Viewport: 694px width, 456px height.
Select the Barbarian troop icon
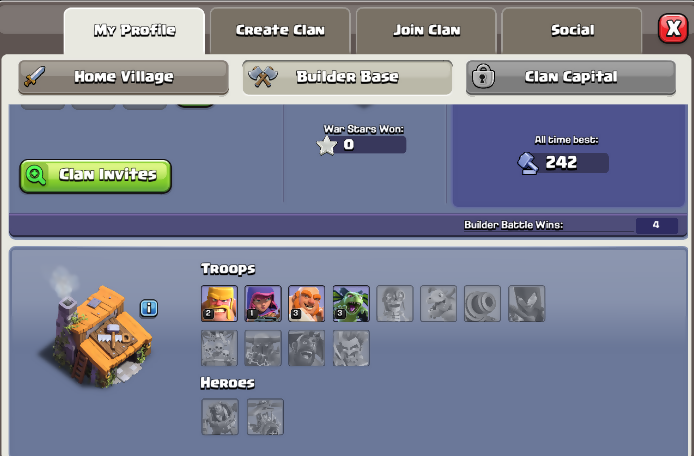click(x=219, y=303)
